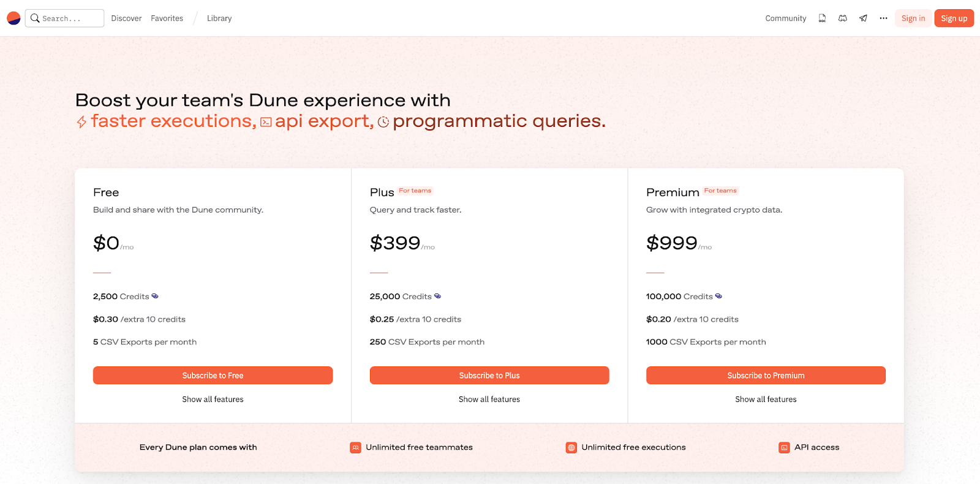Open the Dune documentation icon
The image size is (980, 484).
tap(822, 18)
